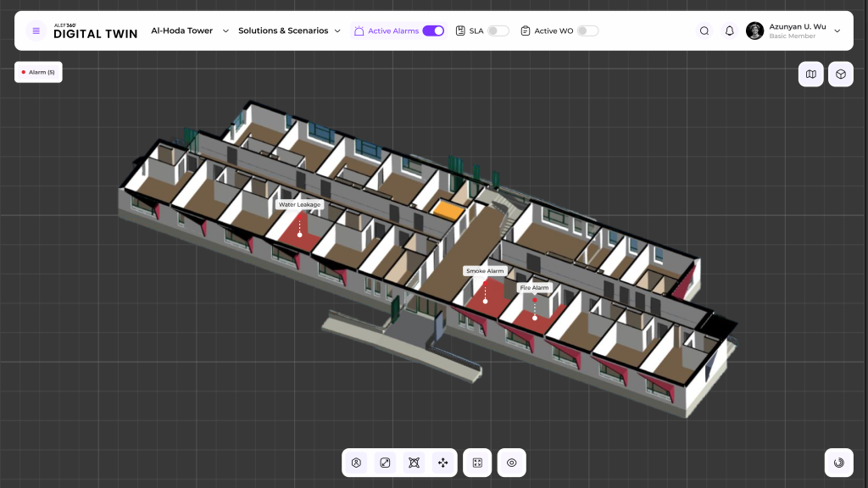Toggle visibility with the eye icon
This screenshot has height=488, width=868.
click(512, 463)
